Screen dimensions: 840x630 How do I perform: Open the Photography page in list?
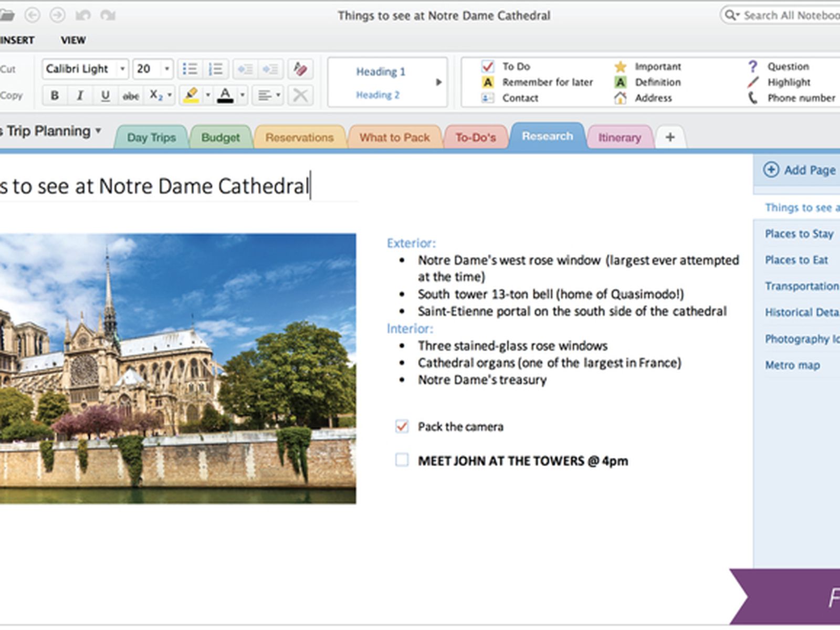coord(802,339)
